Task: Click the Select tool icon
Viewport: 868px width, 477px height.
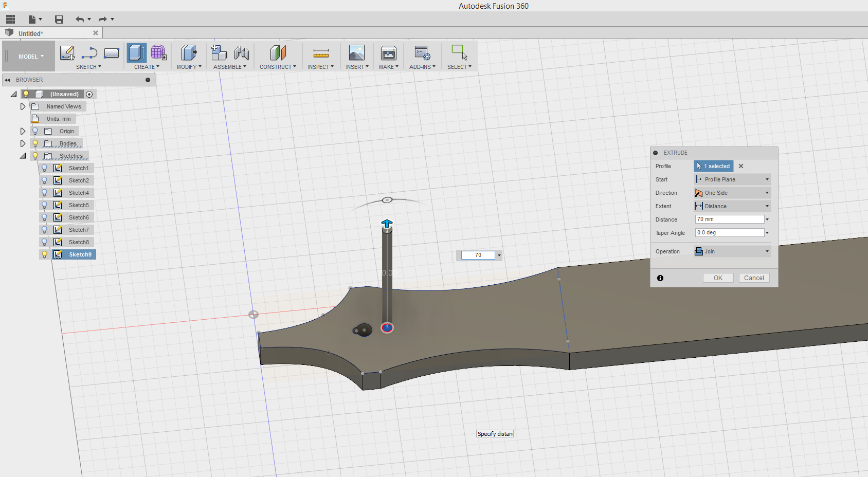Action: pyautogui.click(x=459, y=52)
